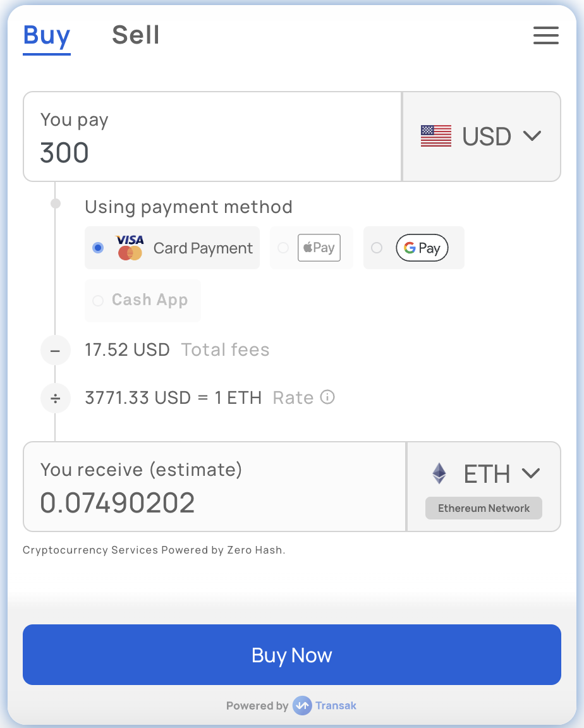Click the Ethereum Network badge
The height and width of the screenshot is (728, 584).
coord(484,508)
